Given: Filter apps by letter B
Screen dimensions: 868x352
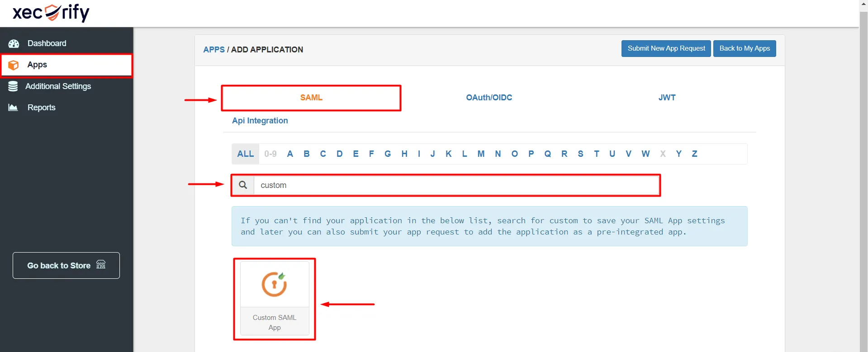Looking at the screenshot, I should [307, 154].
